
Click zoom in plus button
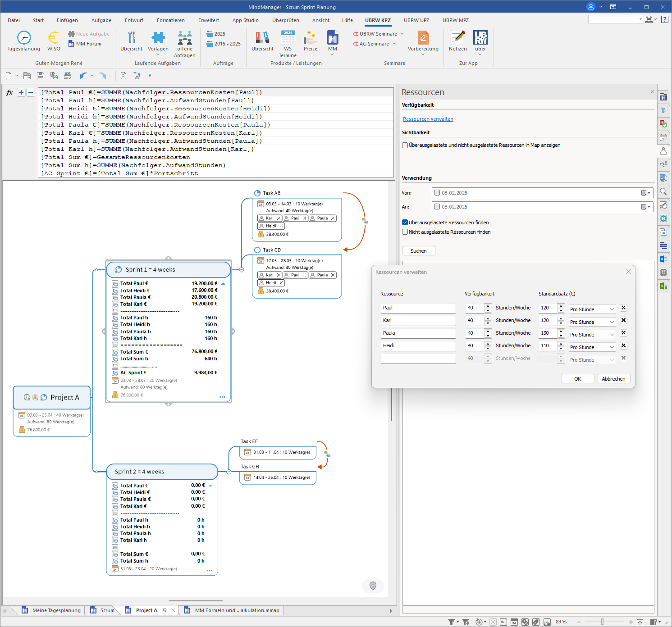click(631, 622)
